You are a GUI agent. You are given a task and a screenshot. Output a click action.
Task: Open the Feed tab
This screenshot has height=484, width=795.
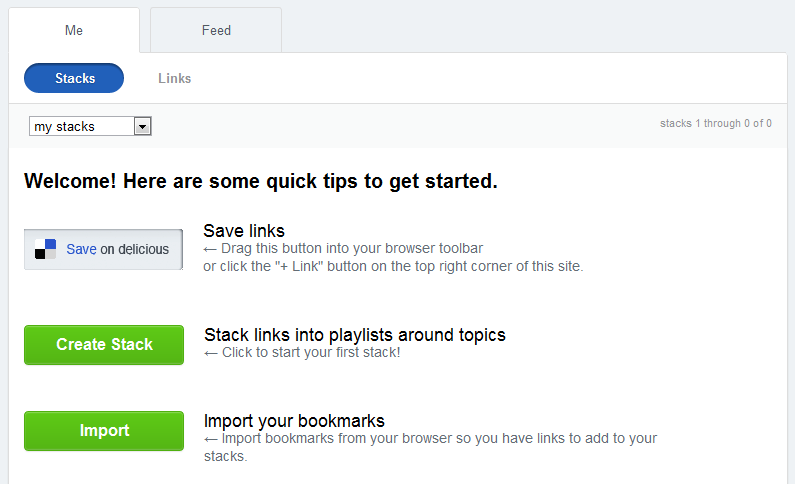[x=216, y=30]
